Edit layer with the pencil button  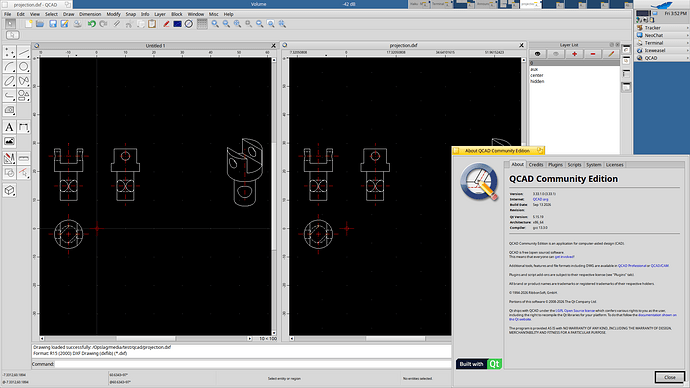click(x=611, y=54)
